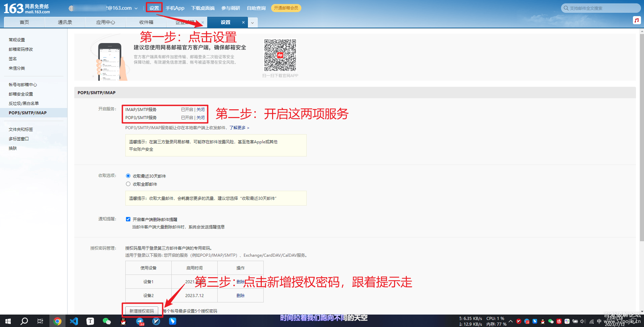Open 手机App in the header menu
The width and height of the screenshot is (644, 327).
[175, 8]
